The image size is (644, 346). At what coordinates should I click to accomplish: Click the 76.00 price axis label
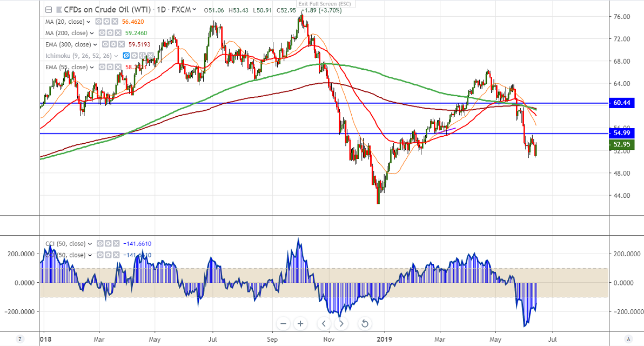pyautogui.click(x=621, y=17)
